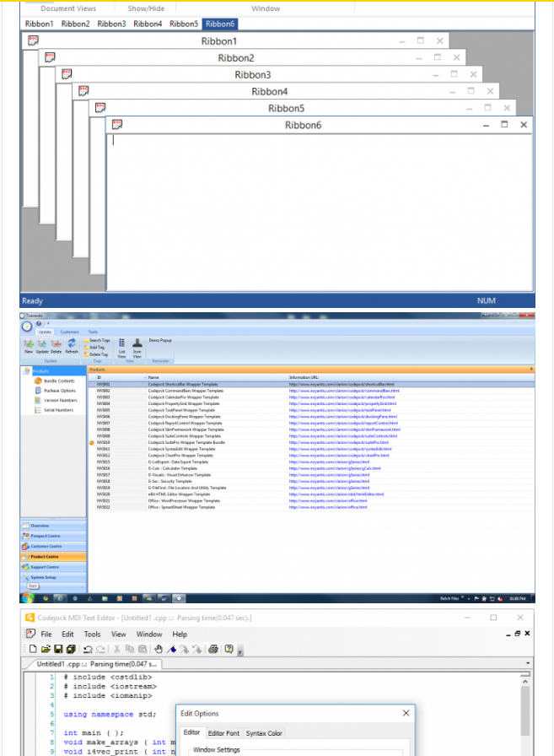Click the Help question-mark icon in editor toolbar
The height and width of the screenshot is (756, 554).
click(x=229, y=649)
